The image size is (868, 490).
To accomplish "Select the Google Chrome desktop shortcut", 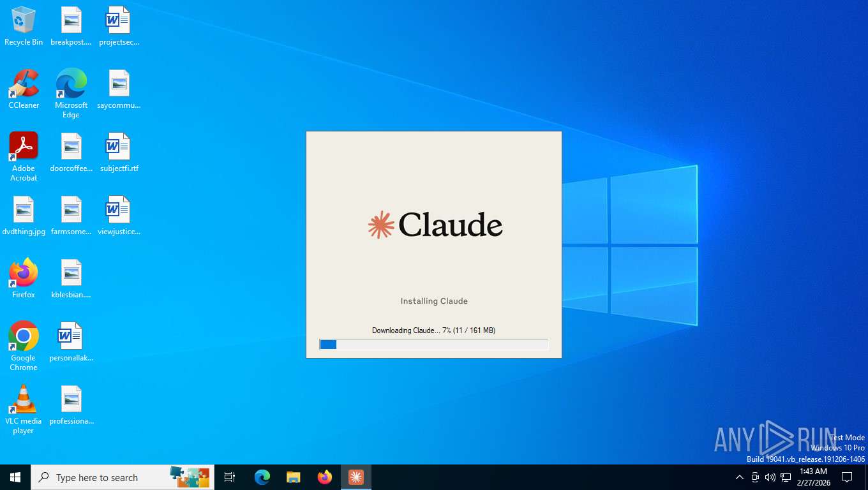I will click(x=24, y=346).
